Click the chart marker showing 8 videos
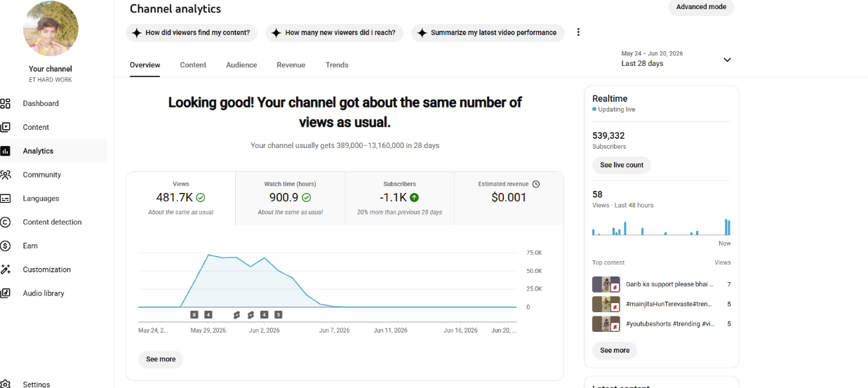The width and height of the screenshot is (868, 388). click(x=194, y=314)
